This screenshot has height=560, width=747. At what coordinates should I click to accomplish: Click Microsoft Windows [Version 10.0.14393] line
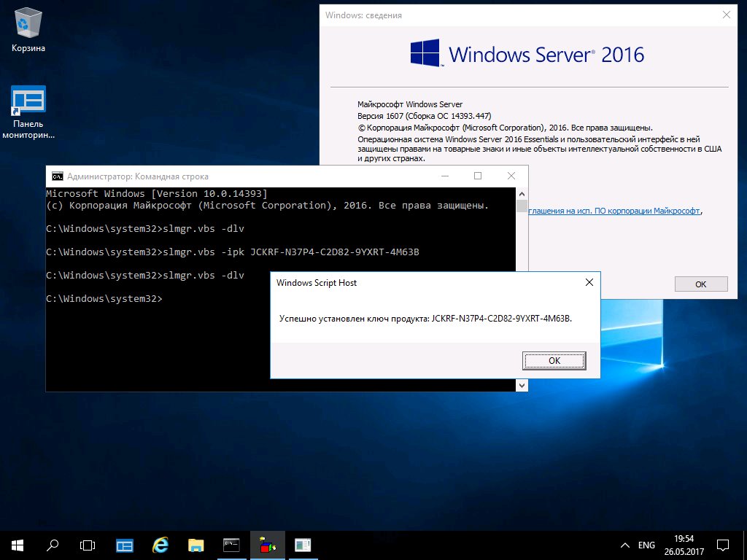click(x=157, y=193)
